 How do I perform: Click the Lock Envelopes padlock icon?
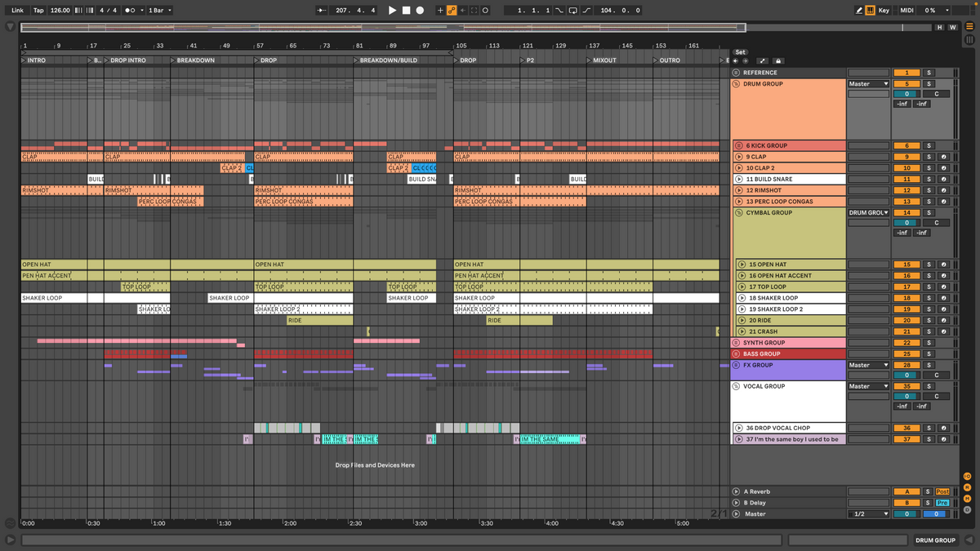(777, 61)
